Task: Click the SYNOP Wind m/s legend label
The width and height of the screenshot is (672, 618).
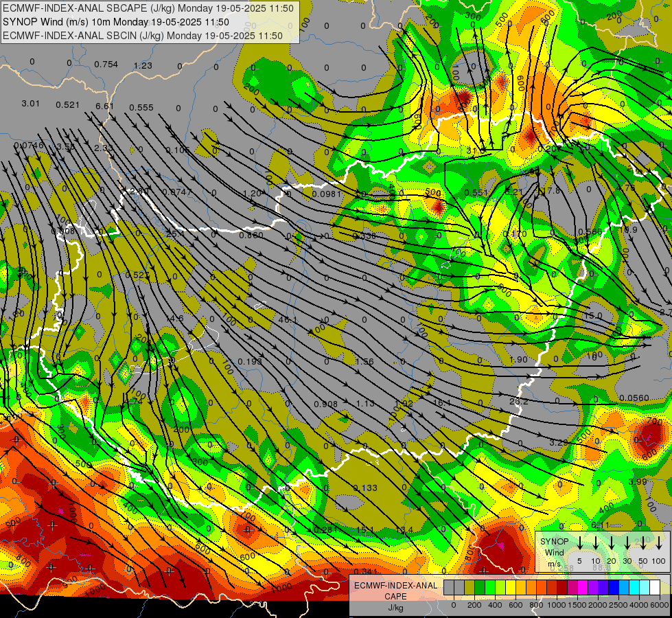Action: (554, 552)
